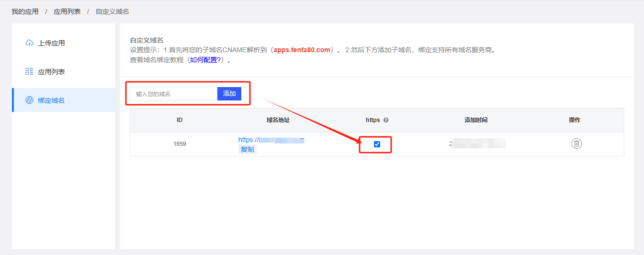
Task: Click the 自定义域名 breadcrumb text
Action: (112, 11)
